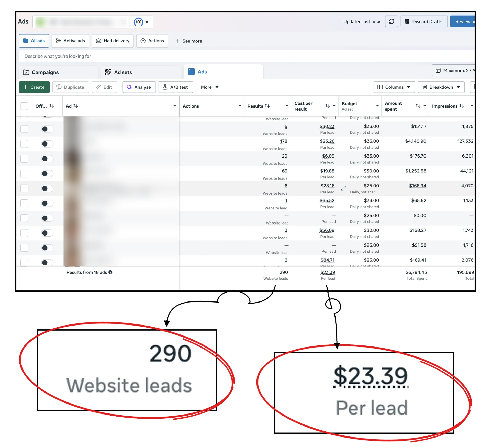This screenshot has height=448, width=491.
Task: Open the More dropdown menu
Action: [209, 87]
